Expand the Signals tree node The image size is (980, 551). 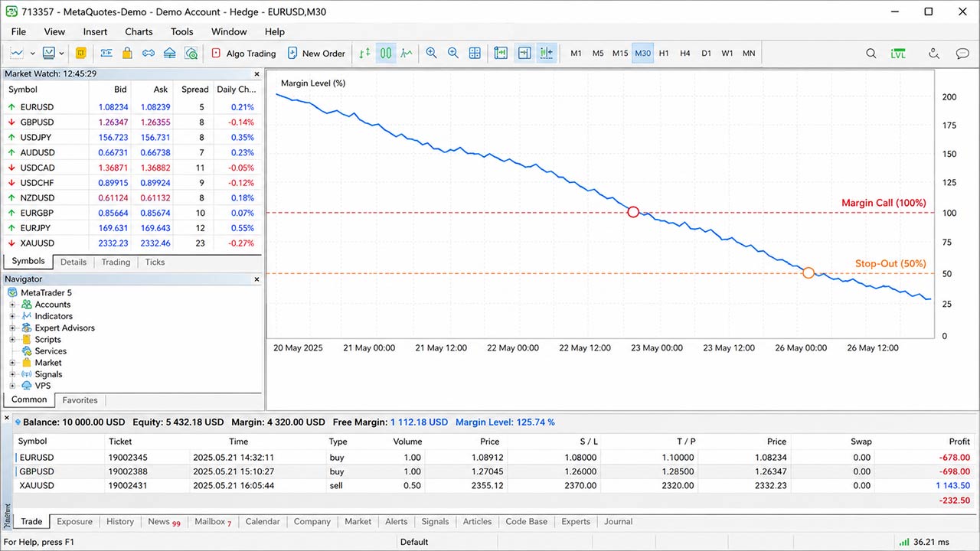pyautogui.click(x=12, y=374)
